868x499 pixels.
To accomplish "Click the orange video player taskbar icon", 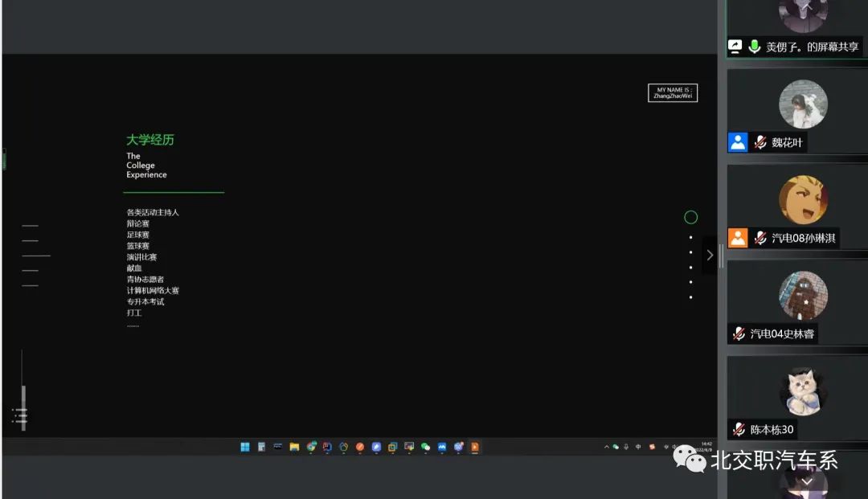I will tap(474, 447).
